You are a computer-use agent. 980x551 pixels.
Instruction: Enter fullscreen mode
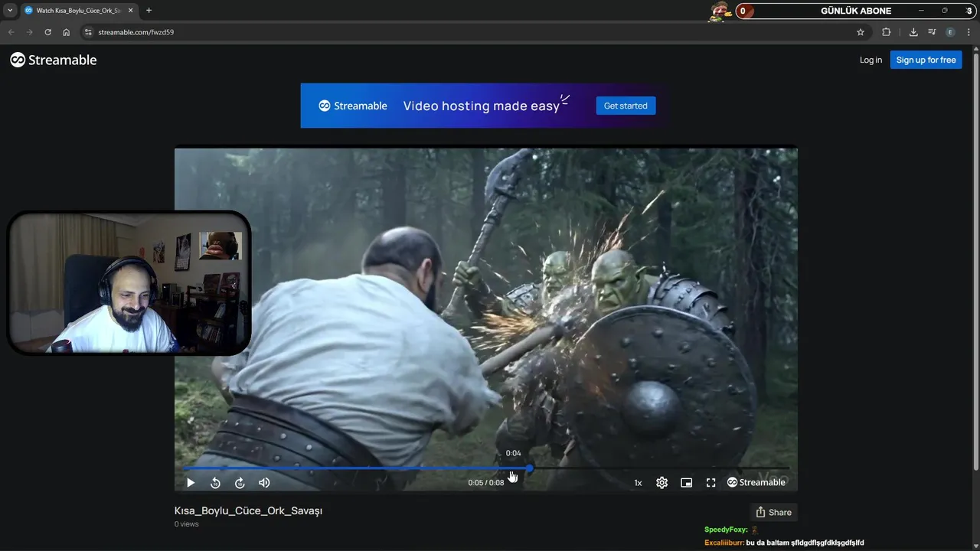pos(711,483)
